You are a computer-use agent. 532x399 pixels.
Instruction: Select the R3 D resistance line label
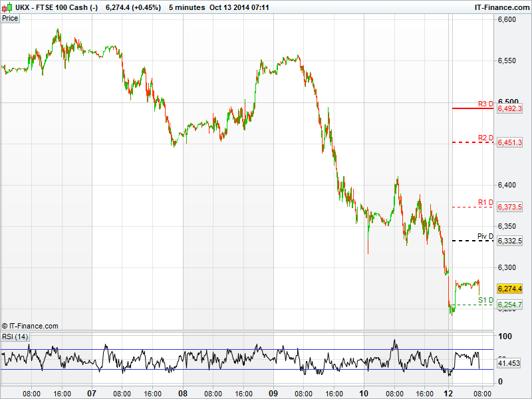(485, 104)
